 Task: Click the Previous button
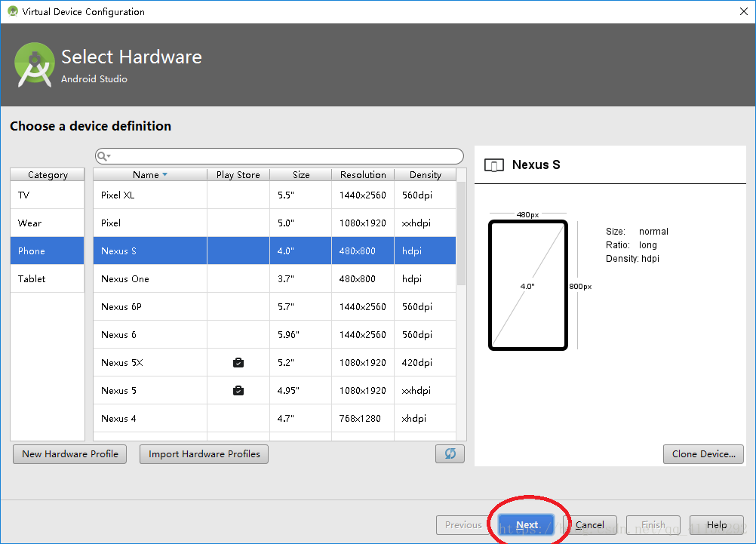click(x=463, y=525)
